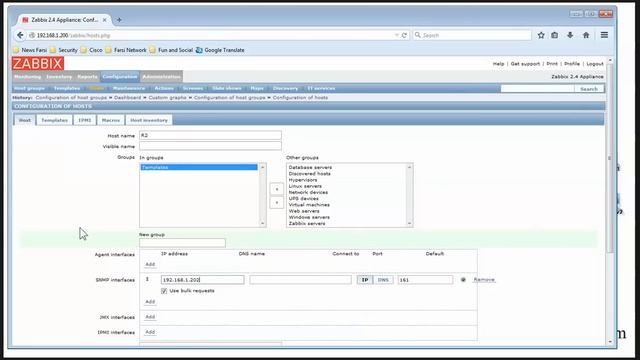Remove the SNMP interface
Screen dimensions: 640x360
point(484,280)
